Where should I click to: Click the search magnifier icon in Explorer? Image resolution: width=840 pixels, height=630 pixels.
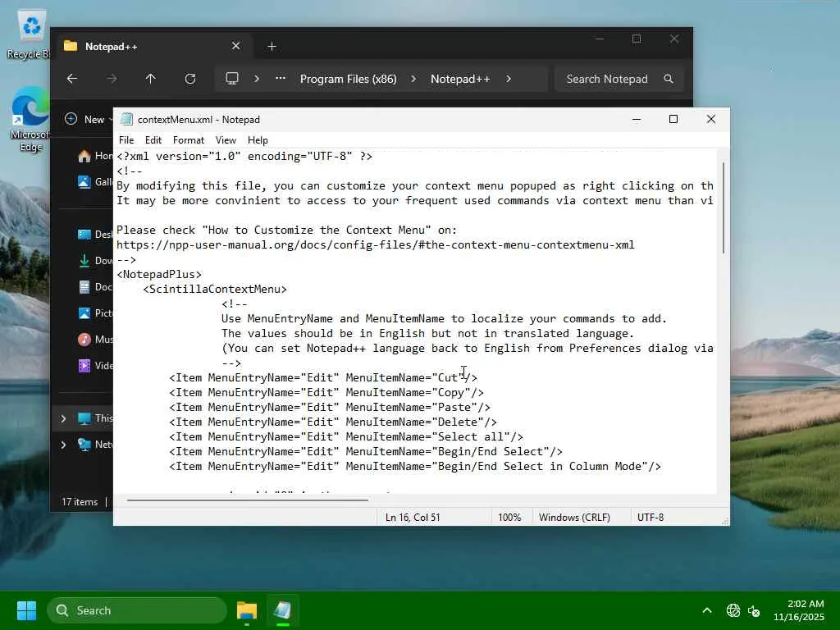(668, 79)
